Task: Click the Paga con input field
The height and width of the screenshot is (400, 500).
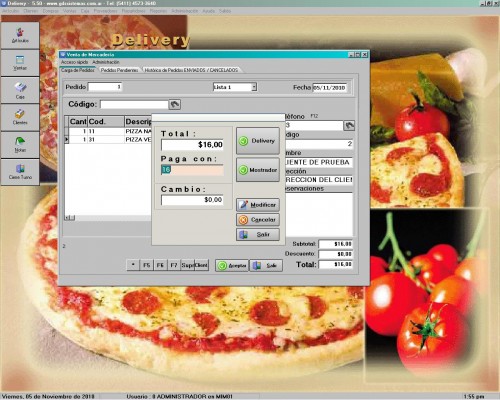Action: pos(192,170)
